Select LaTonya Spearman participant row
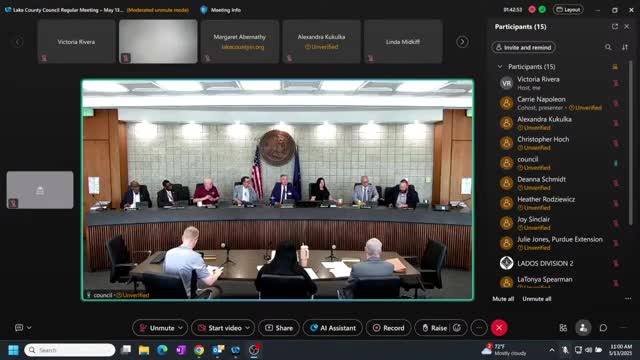Image resolution: width=640 pixels, height=360 pixels. 559,281
